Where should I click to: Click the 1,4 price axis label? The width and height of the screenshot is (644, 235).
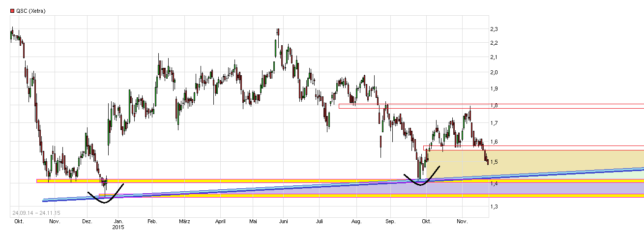tap(493, 184)
